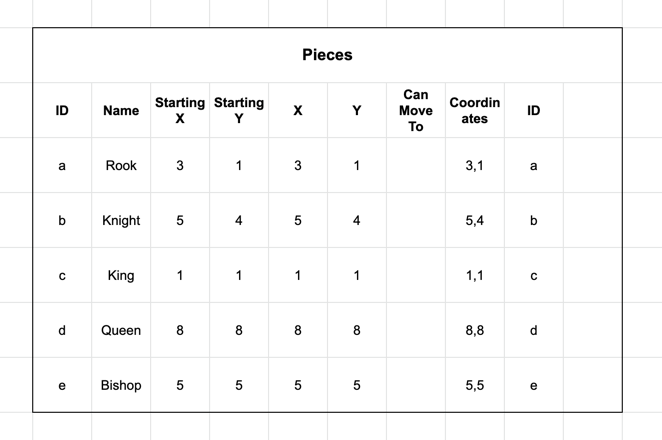
Task: Select the Queen name cell
Action: [x=121, y=330]
